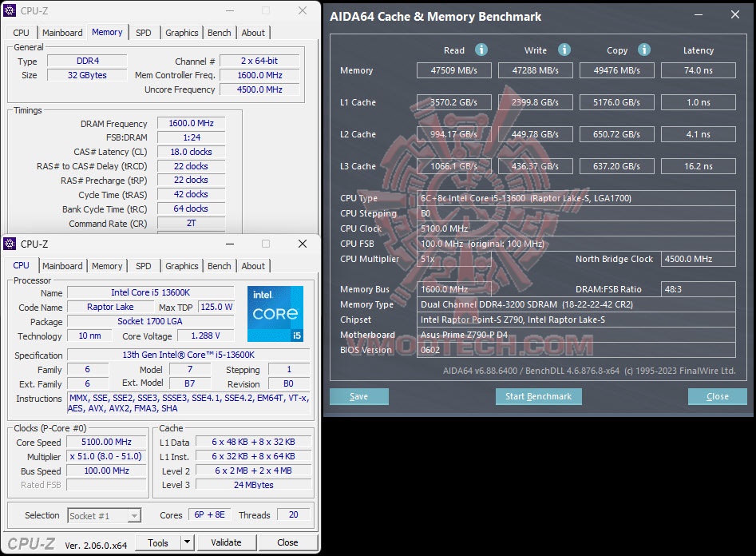Open the Socket #1 selection combo box
This screenshot has width=756, height=556.
point(104,516)
